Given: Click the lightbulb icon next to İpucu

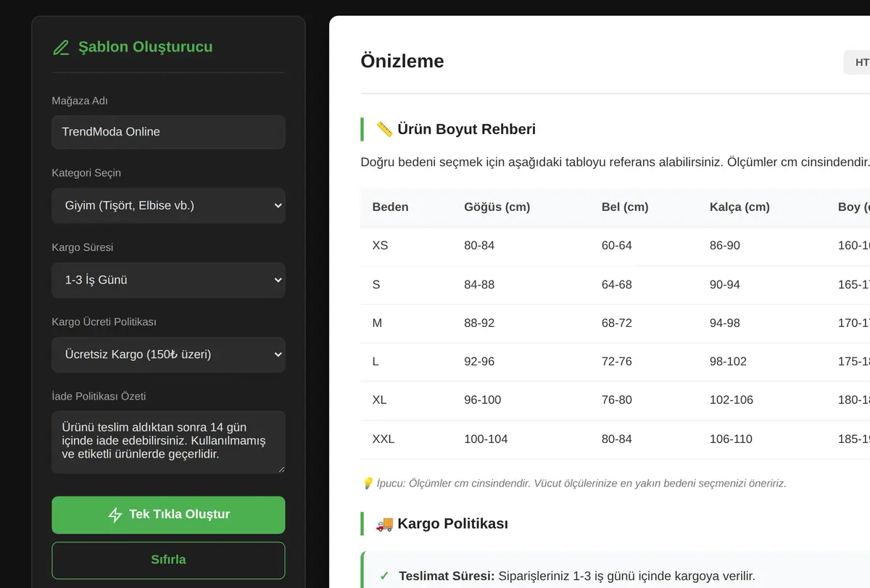Looking at the screenshot, I should pyautogui.click(x=368, y=483).
